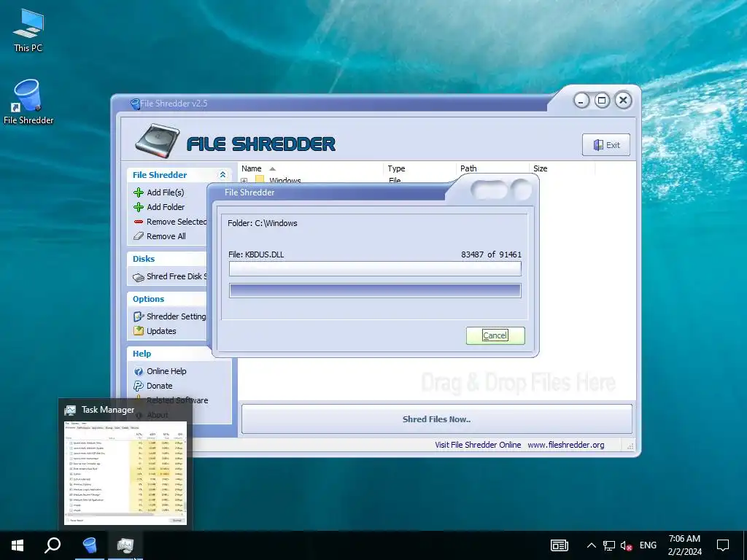Select Add File(s) in sidebar
This screenshot has height=560, width=747.
tap(166, 192)
